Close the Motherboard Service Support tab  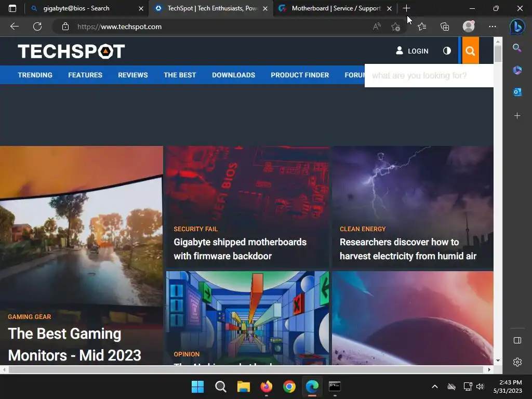[390, 8]
